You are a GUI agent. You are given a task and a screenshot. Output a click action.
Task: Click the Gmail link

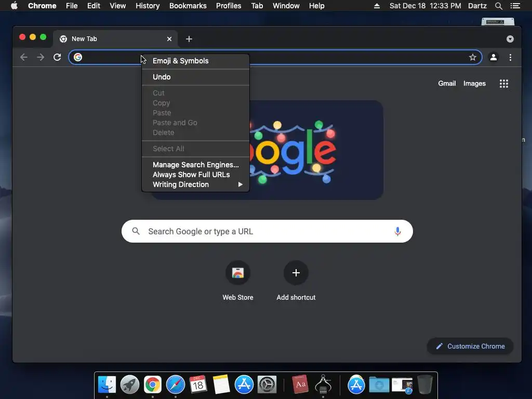(447, 84)
